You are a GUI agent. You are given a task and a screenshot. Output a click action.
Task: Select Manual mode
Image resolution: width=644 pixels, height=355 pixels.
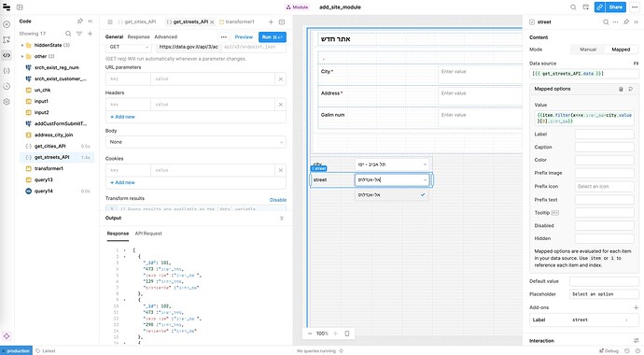pyautogui.click(x=588, y=50)
